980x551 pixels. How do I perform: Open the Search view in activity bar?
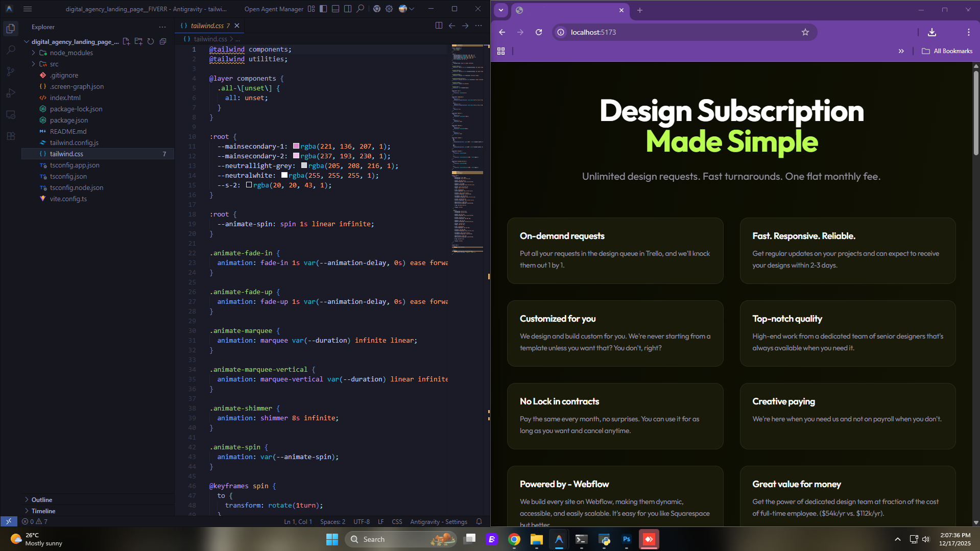click(10, 50)
